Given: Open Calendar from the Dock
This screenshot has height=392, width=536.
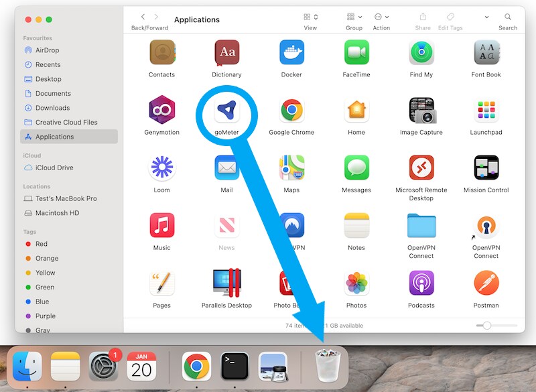Looking at the screenshot, I should [x=141, y=367].
